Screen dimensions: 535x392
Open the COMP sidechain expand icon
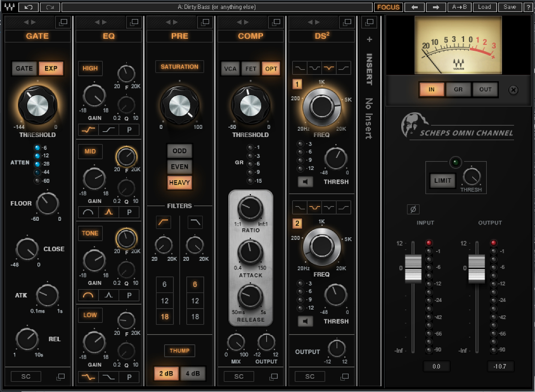(x=274, y=377)
